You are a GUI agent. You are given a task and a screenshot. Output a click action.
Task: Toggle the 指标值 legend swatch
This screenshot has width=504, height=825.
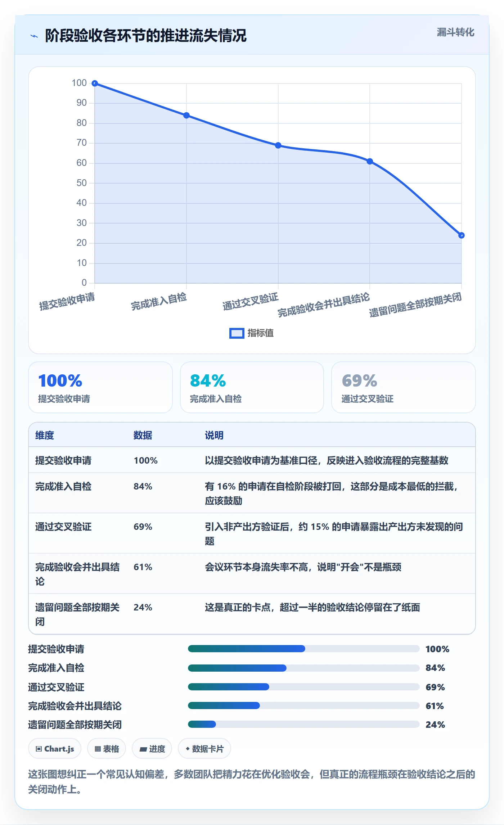pyautogui.click(x=237, y=333)
